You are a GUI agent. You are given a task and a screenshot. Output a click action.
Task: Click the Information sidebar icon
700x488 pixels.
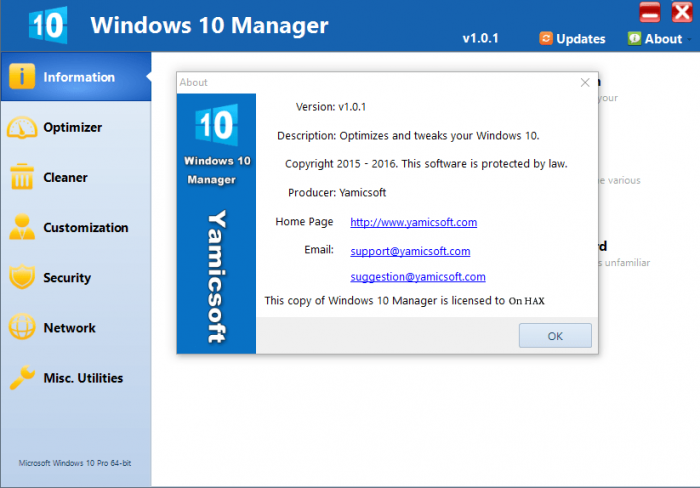[x=21, y=76]
